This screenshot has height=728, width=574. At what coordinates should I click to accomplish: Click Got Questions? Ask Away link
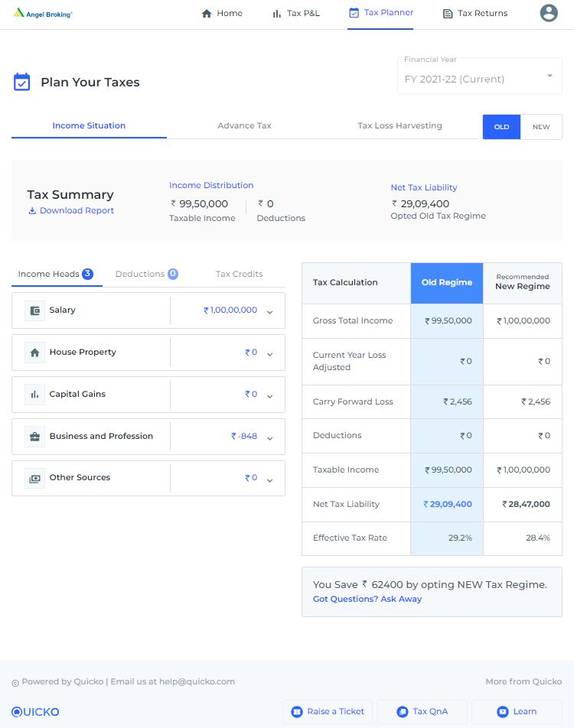pyautogui.click(x=367, y=599)
